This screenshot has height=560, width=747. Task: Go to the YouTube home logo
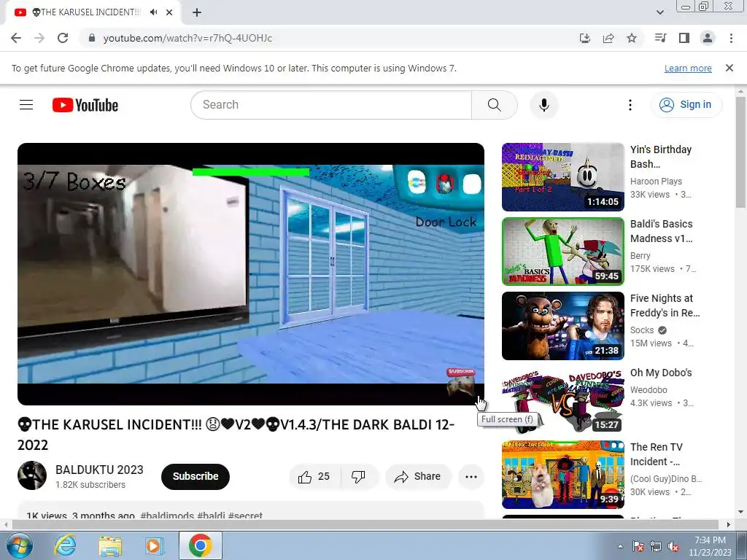[85, 105]
